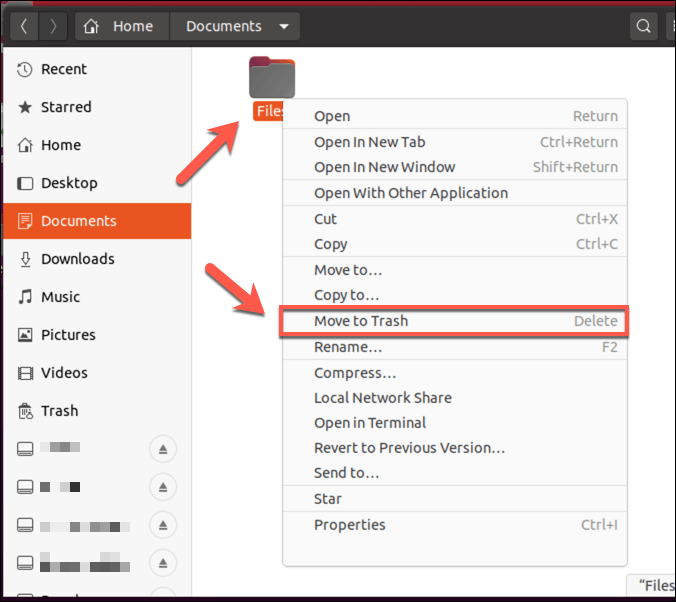Expand the Documents path dropdown arrow
Image resolution: width=676 pixels, height=602 pixels.
(284, 26)
